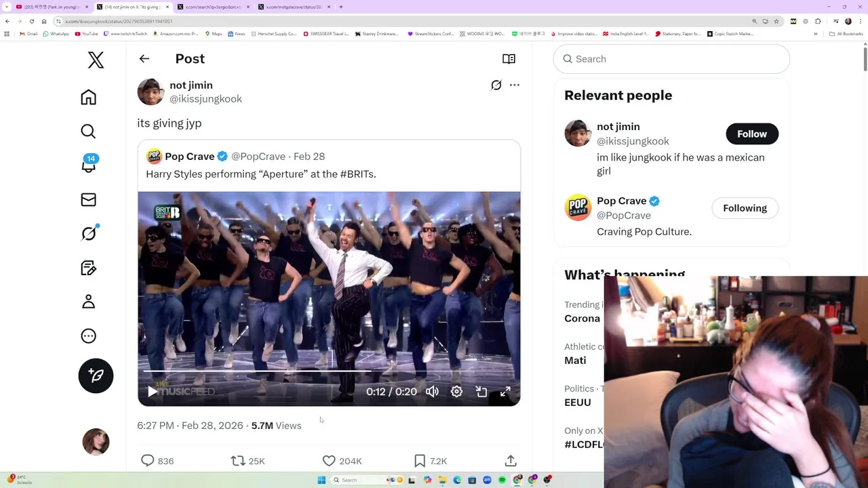This screenshot has width=868, height=488.
Task: Open a new browser tab
Action: (341, 7)
